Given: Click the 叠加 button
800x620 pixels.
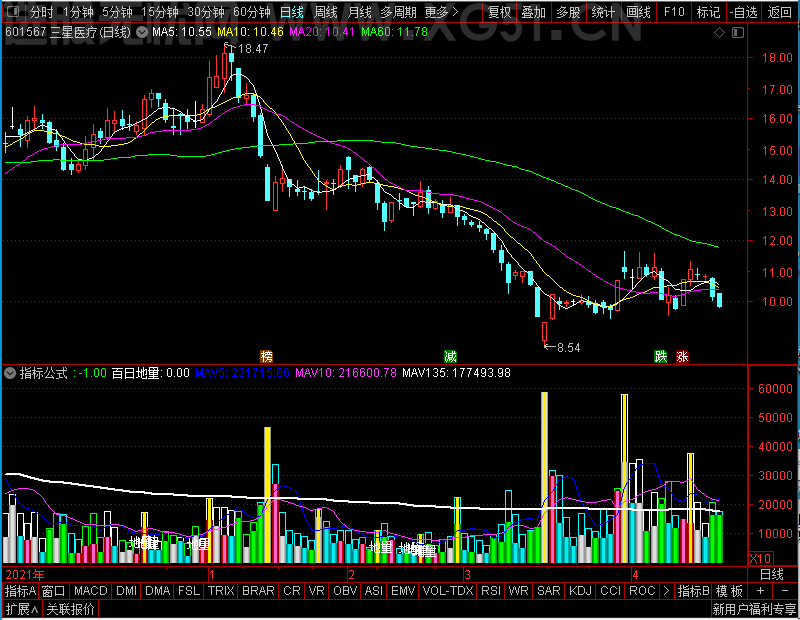Looking at the screenshot, I should pos(534,12).
